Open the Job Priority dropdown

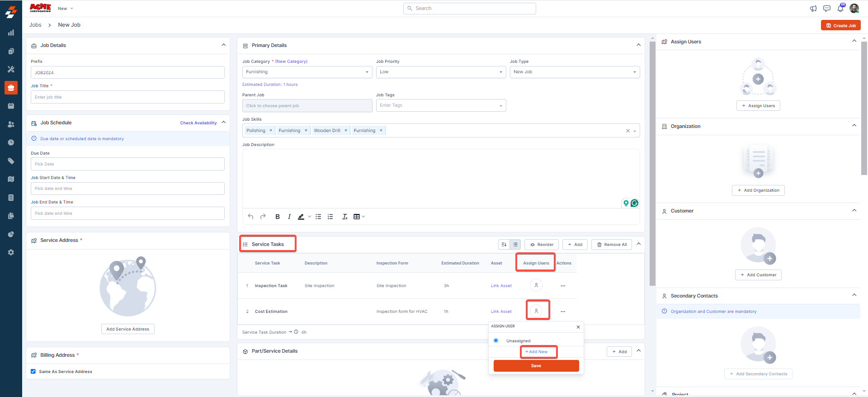[441, 72]
